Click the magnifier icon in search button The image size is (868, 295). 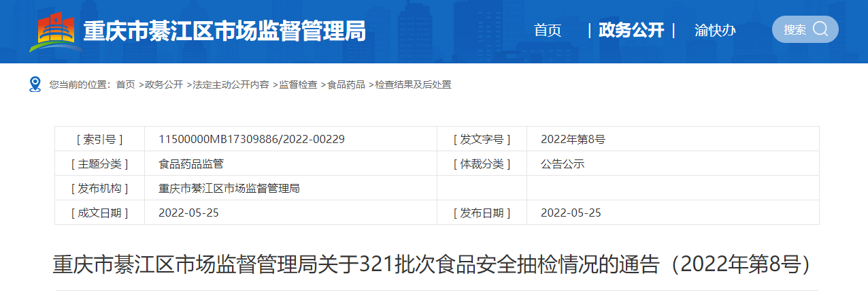tap(820, 29)
